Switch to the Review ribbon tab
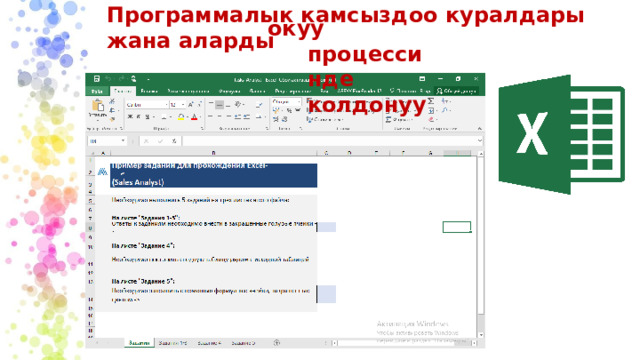 pos(293,91)
